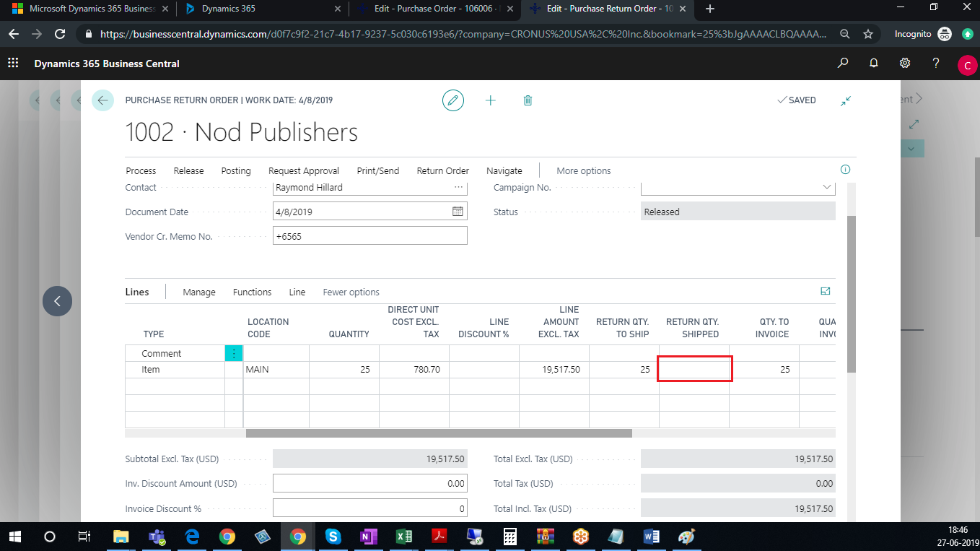Click the Business Central search magnifier icon
Screen dimensions: 980x551
pyautogui.click(x=842, y=64)
